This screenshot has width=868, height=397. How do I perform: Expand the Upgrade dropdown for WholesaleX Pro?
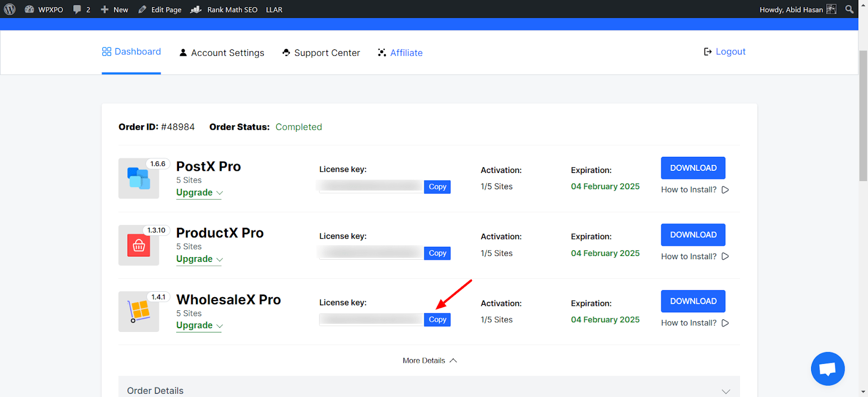coord(199,325)
